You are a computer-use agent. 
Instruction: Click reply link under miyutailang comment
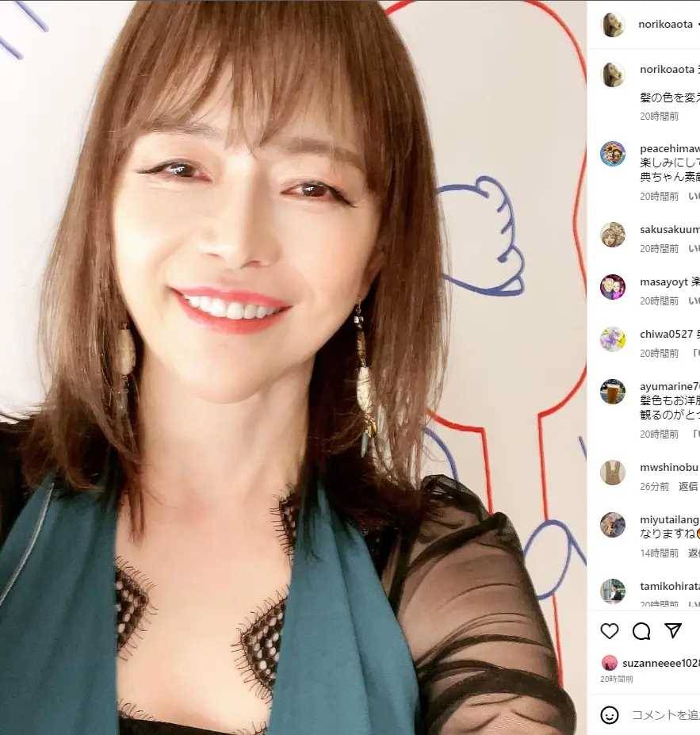694,553
